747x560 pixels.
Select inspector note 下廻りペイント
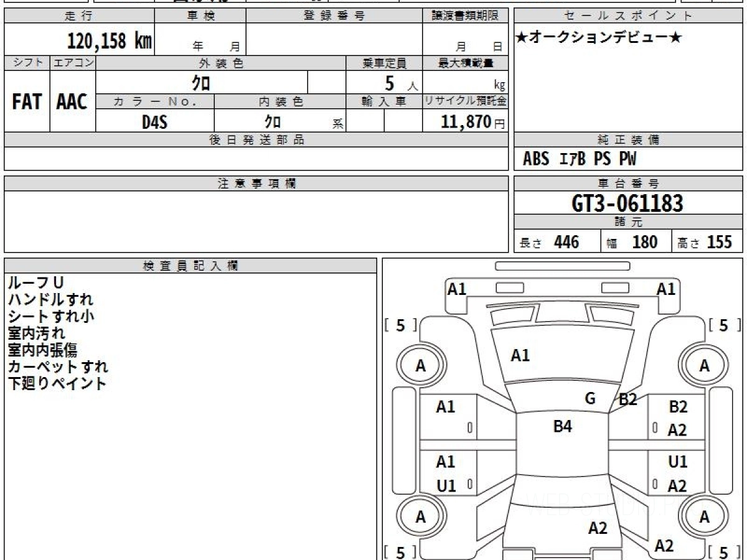click(x=57, y=383)
